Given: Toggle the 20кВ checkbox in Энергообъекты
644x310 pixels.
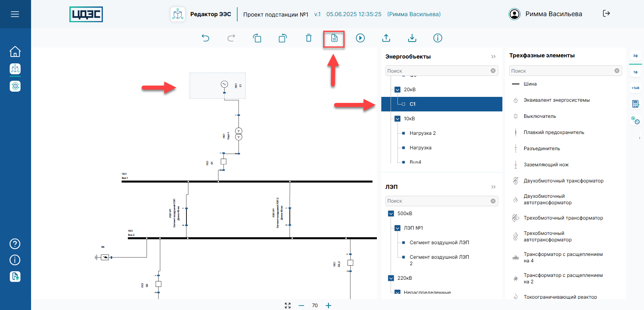Looking at the screenshot, I should click(397, 90).
